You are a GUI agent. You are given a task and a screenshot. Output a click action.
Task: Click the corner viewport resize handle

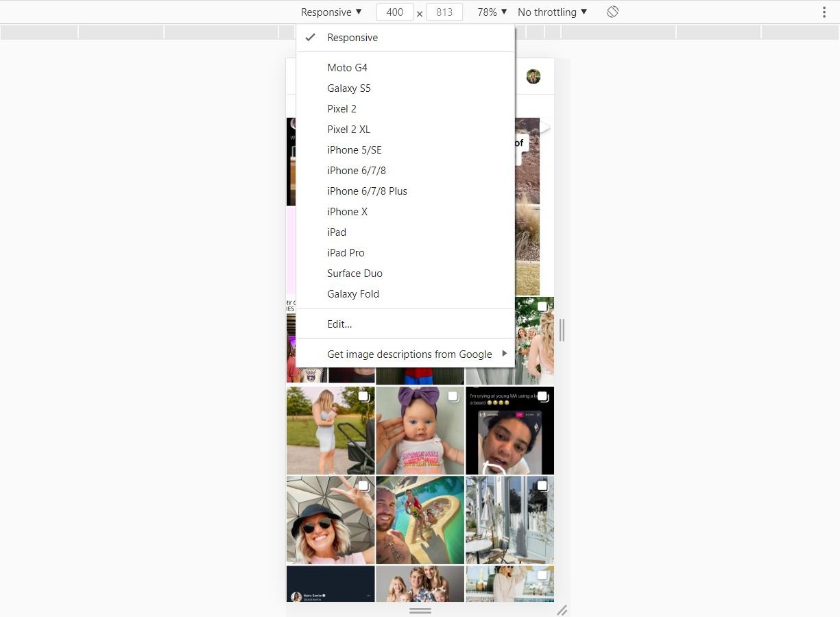pyautogui.click(x=562, y=609)
